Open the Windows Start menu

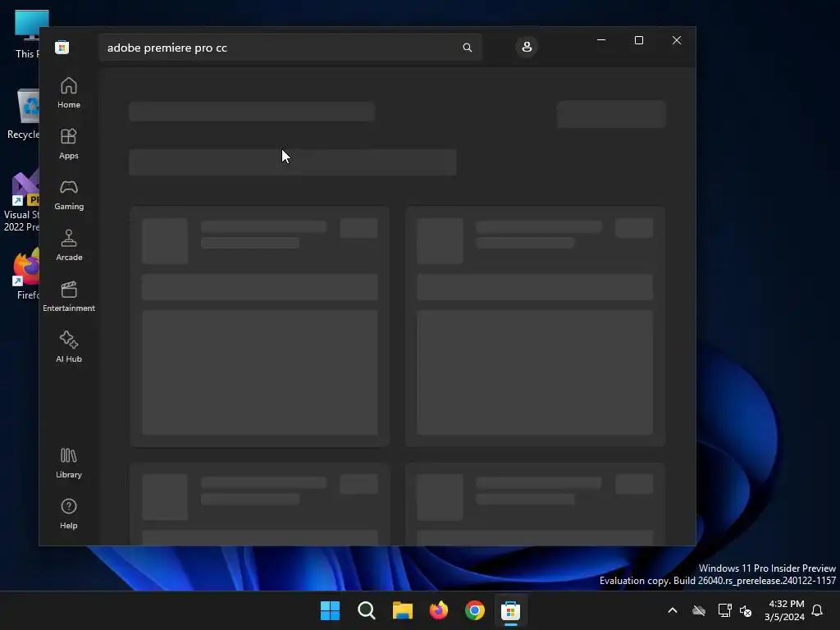point(330,610)
